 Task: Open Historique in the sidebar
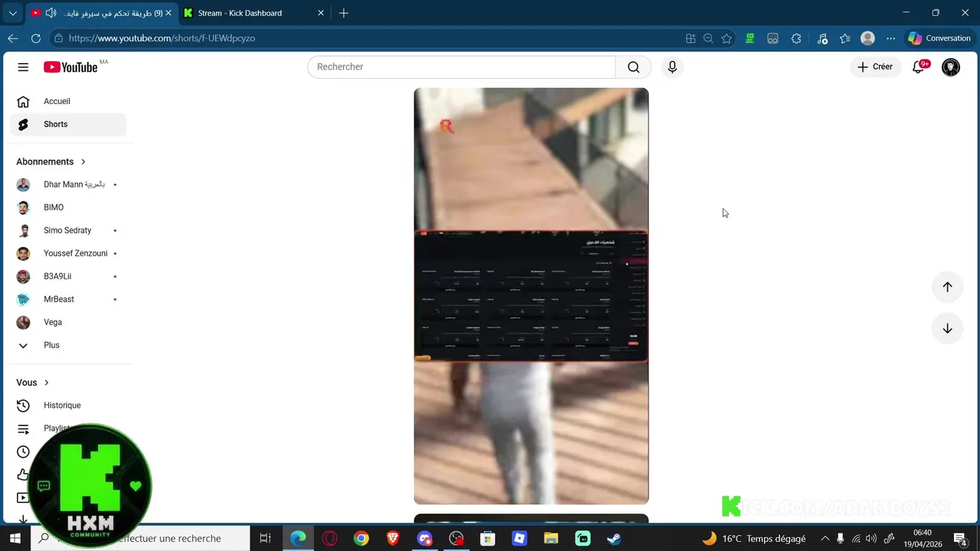click(x=68, y=406)
